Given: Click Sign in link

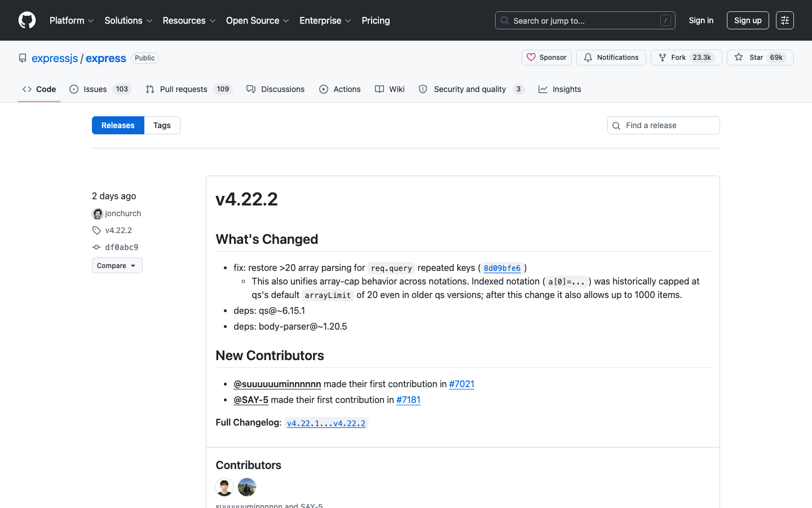Looking at the screenshot, I should [701, 20].
